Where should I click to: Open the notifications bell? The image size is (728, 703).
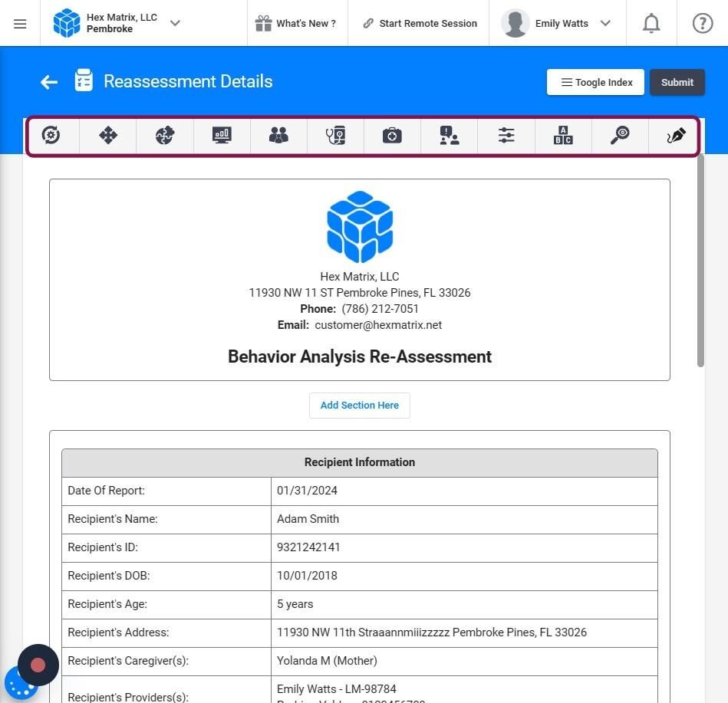[651, 23]
